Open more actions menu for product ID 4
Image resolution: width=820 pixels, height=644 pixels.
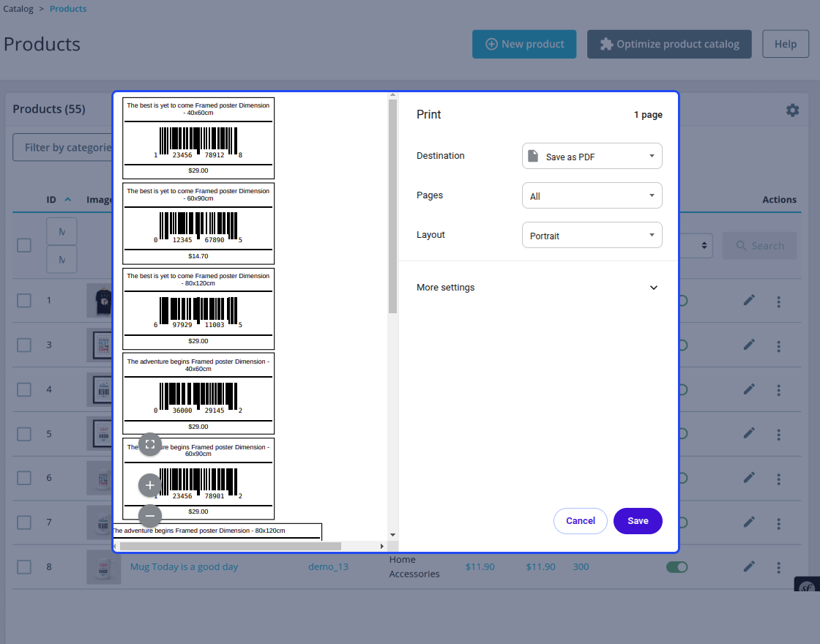point(779,390)
